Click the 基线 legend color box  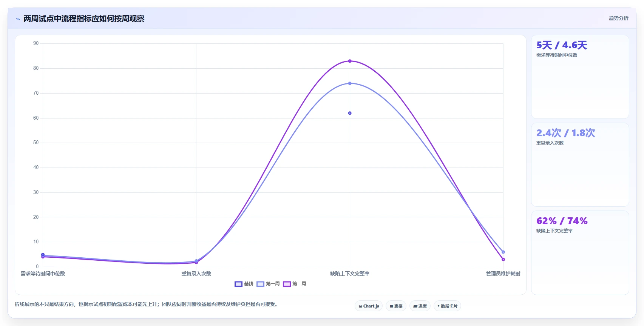pyautogui.click(x=238, y=284)
